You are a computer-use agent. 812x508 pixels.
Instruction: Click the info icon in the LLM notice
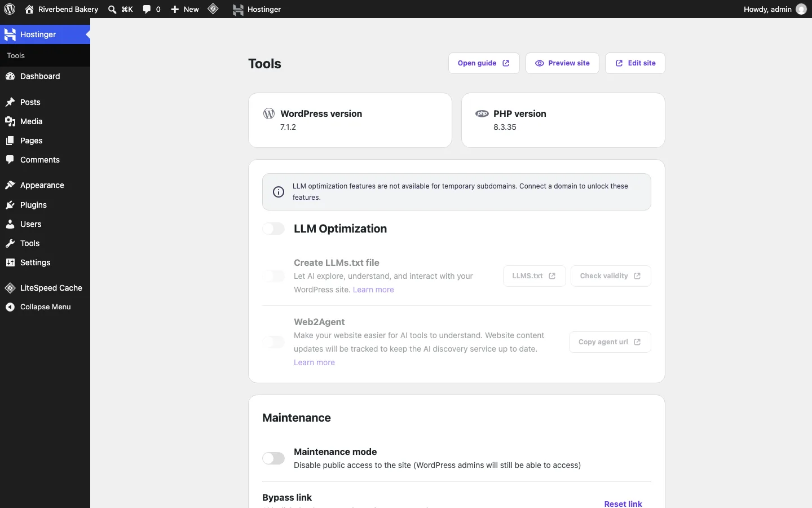click(x=279, y=192)
